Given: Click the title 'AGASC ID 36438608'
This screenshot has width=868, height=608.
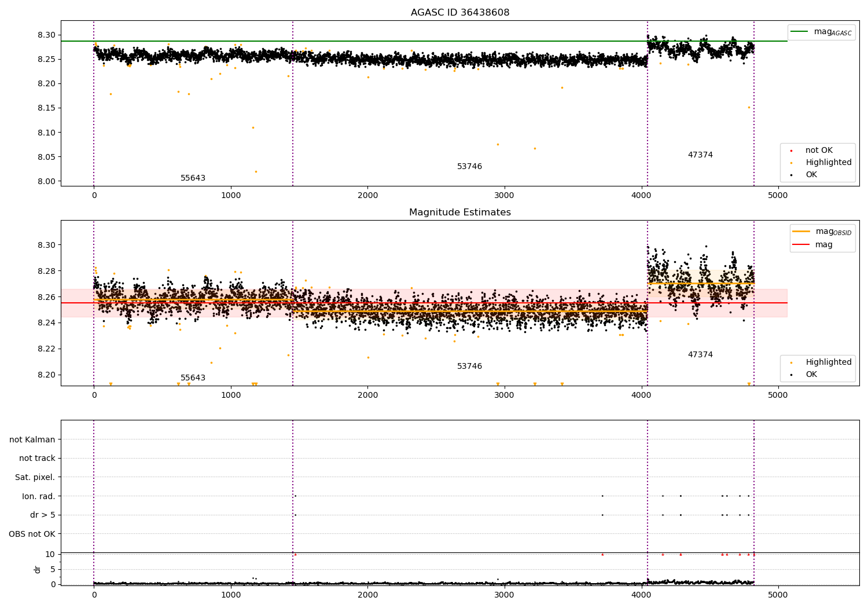Looking at the screenshot, I should coord(460,13).
